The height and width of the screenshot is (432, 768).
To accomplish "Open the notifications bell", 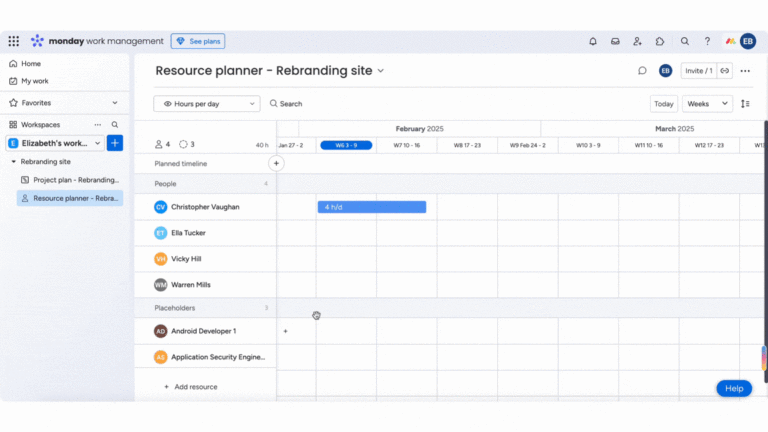I will 593,42.
